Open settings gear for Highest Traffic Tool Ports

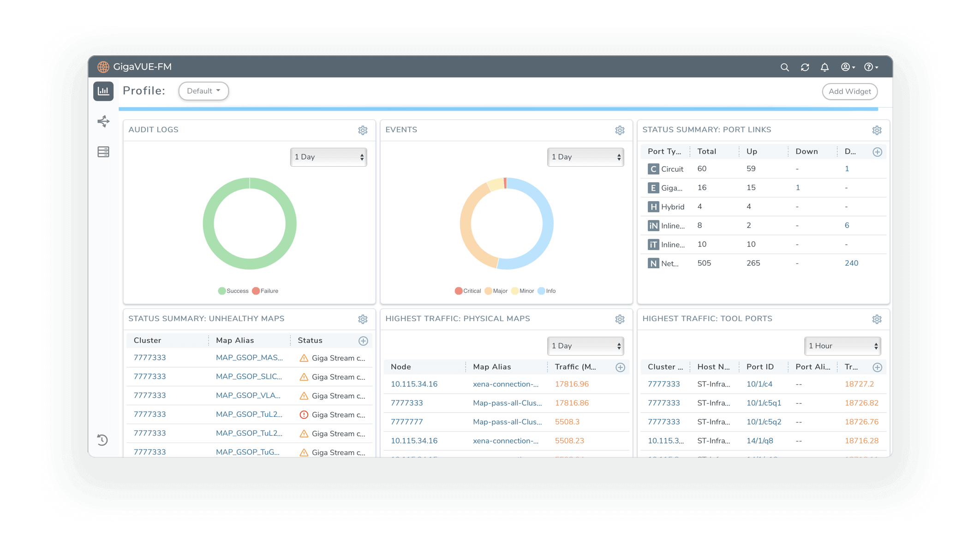click(877, 318)
